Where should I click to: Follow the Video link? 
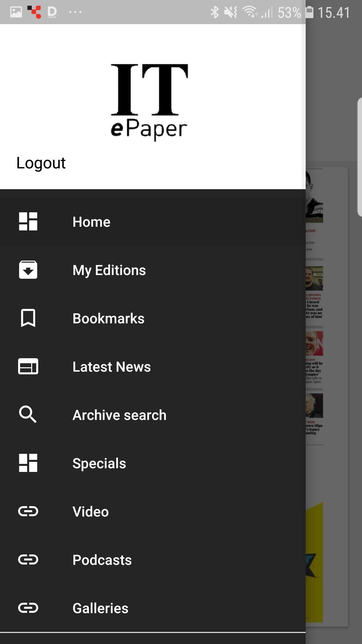(153, 511)
